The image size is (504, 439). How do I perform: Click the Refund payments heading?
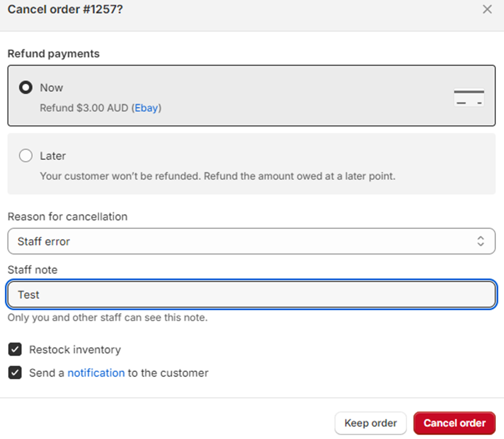click(x=54, y=54)
